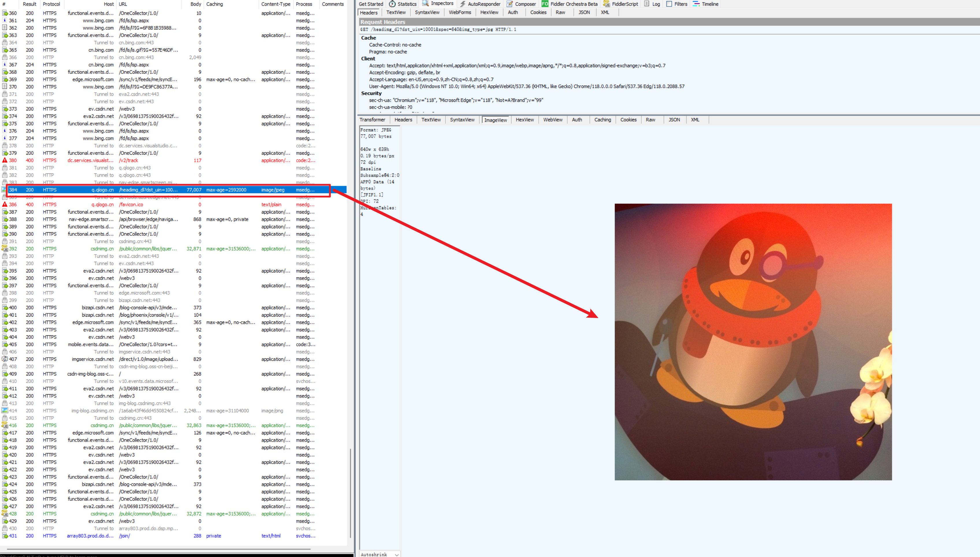This screenshot has height=557, width=980.
Task: Click the lock icon on session 391
Action: click(5, 241)
